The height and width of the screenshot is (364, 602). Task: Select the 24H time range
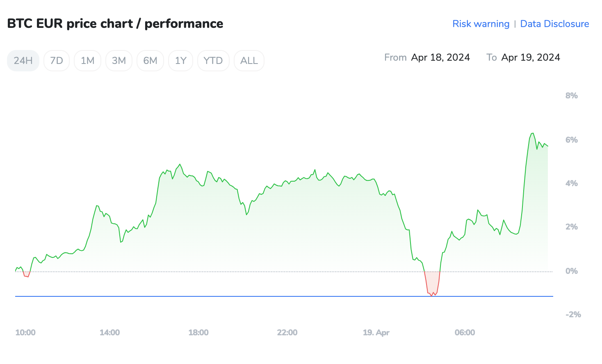[23, 61]
